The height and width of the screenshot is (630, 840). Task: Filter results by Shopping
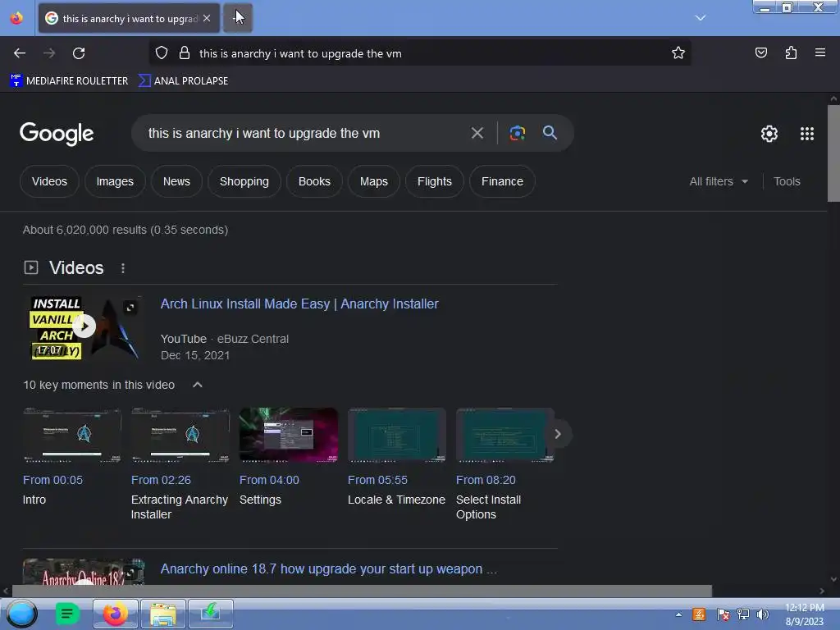244,181
